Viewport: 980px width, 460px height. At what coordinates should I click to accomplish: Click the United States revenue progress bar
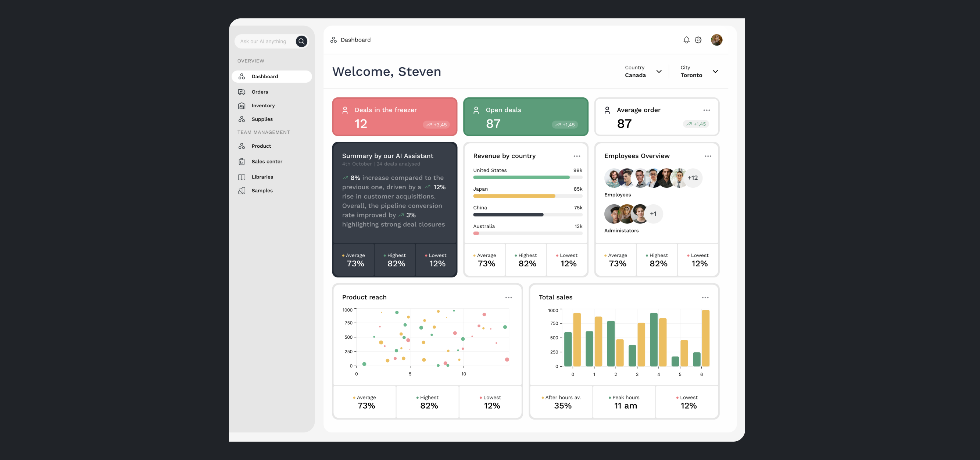[521, 177]
